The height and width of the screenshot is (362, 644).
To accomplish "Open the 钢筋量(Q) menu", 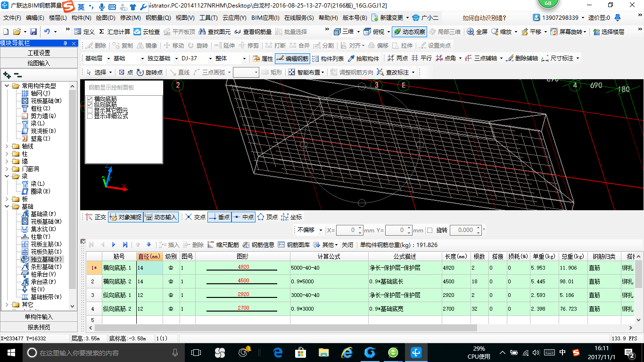I will tap(158, 18).
